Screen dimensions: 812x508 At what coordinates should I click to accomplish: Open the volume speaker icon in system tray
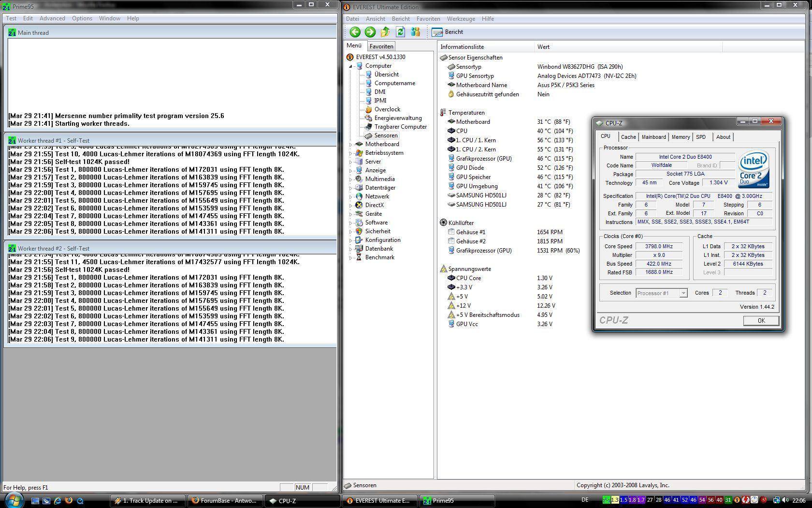pyautogui.click(x=785, y=500)
